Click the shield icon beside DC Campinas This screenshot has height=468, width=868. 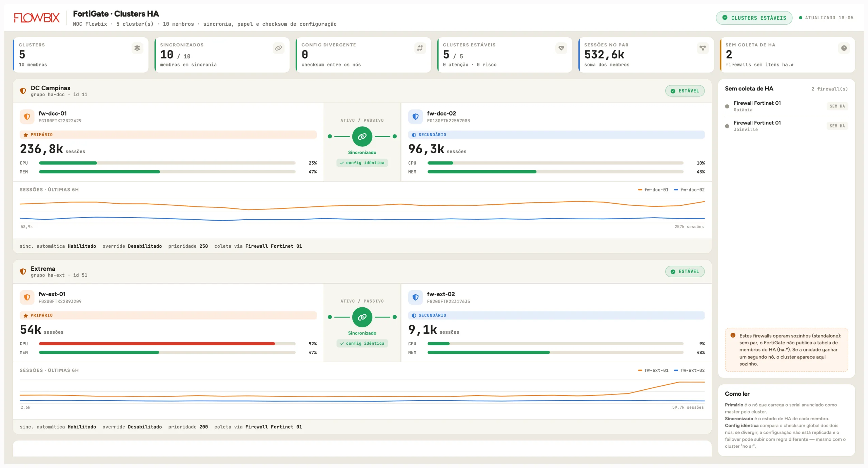23,91
